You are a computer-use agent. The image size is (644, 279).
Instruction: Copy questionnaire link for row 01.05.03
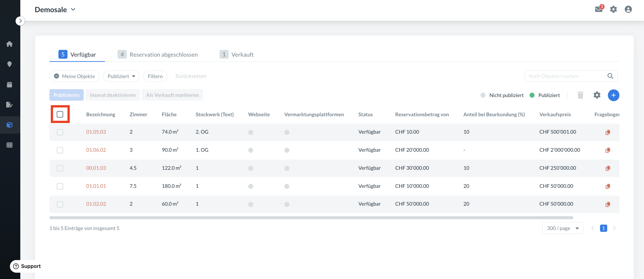607,132
